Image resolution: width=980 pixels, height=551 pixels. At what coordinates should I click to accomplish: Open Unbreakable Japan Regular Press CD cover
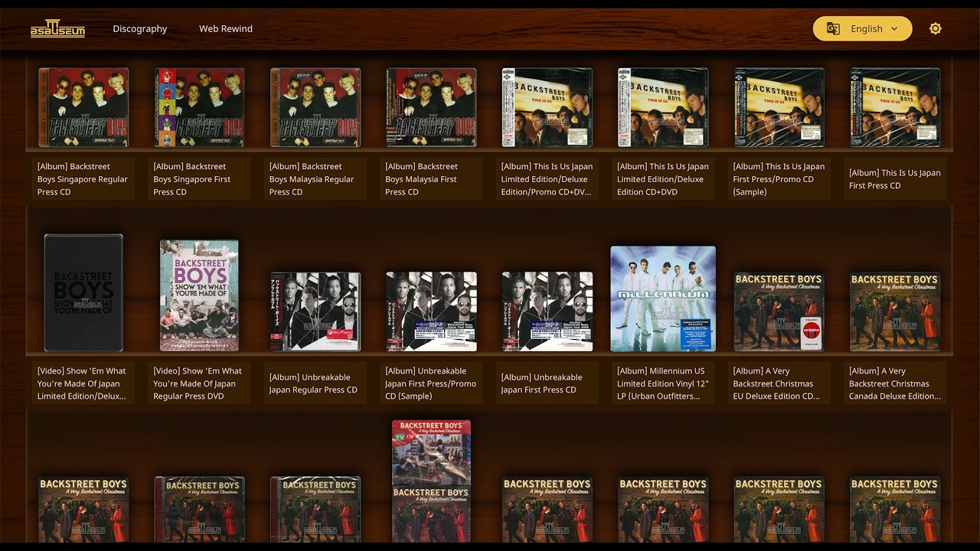pos(315,311)
